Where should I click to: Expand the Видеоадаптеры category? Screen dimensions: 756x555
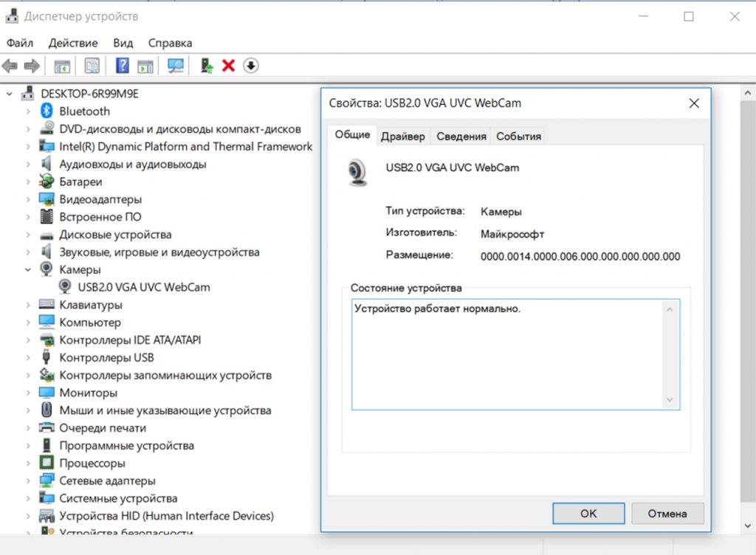tap(28, 199)
